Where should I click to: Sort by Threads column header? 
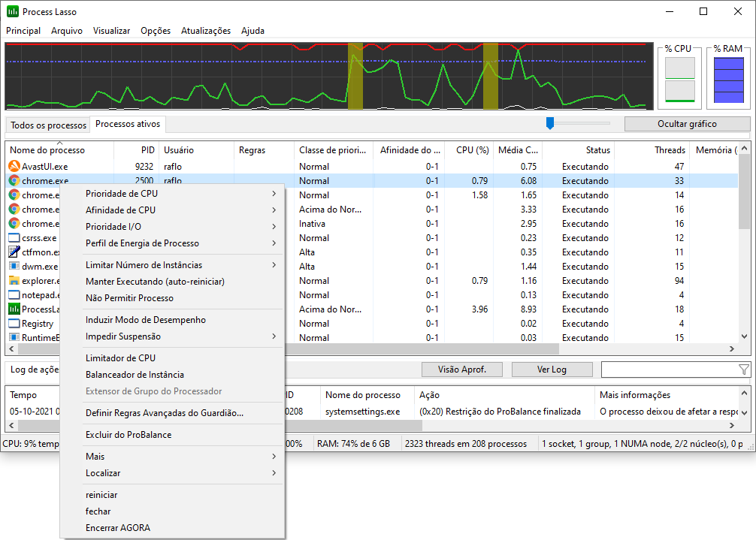[652, 149]
